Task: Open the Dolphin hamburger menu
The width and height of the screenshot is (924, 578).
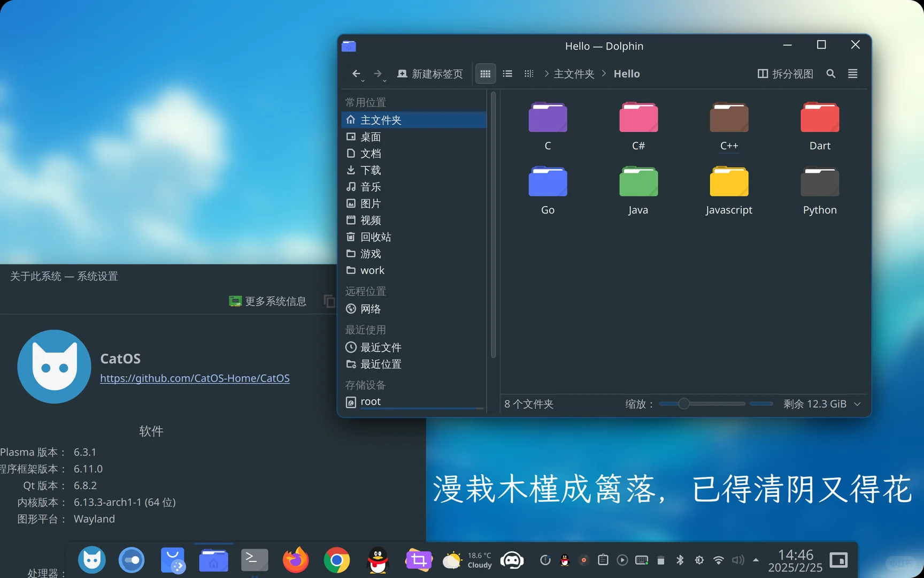Action: pos(852,73)
